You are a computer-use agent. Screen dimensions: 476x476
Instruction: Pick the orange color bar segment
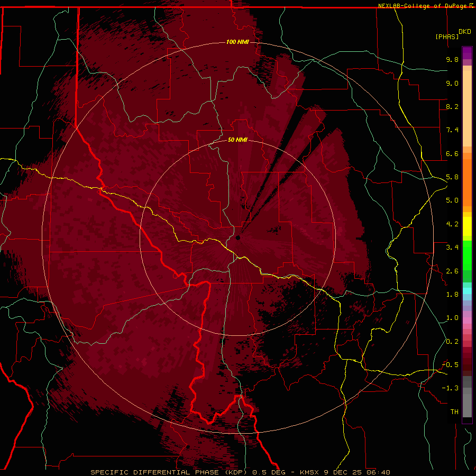(467, 182)
